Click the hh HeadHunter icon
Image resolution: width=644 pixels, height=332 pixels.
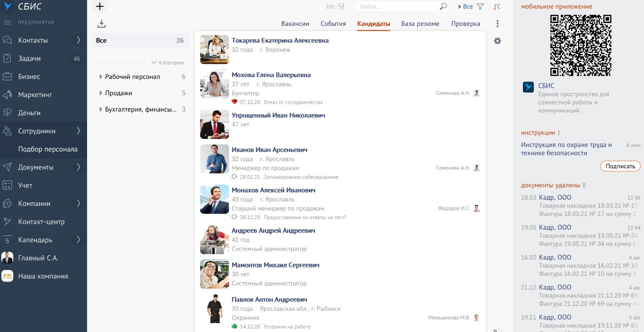coord(330,7)
